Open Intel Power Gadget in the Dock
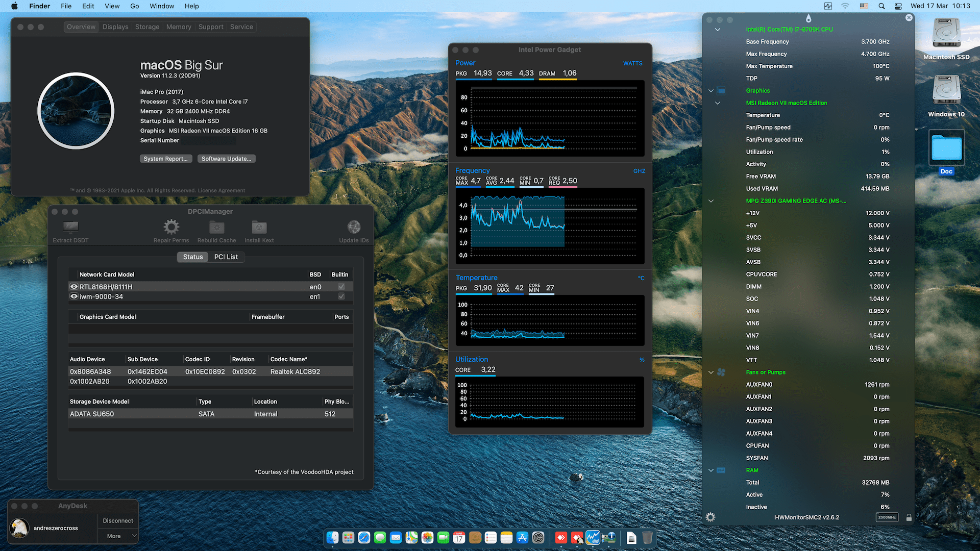The width and height of the screenshot is (980, 551). [x=593, y=537]
